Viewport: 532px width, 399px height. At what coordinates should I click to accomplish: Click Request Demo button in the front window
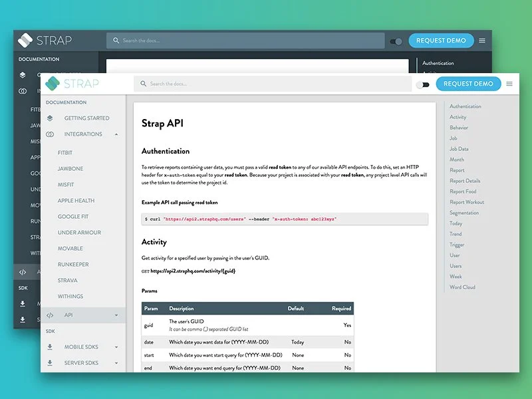point(468,84)
